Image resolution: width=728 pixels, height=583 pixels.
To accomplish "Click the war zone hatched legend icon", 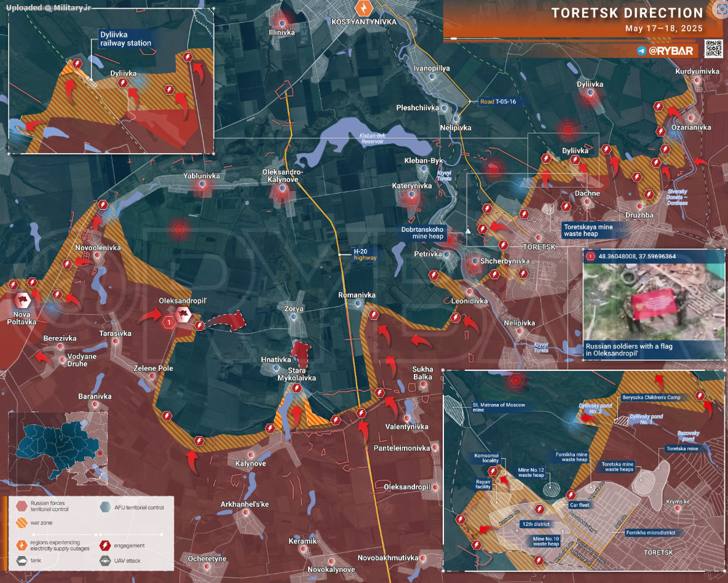I will pos(22,523).
